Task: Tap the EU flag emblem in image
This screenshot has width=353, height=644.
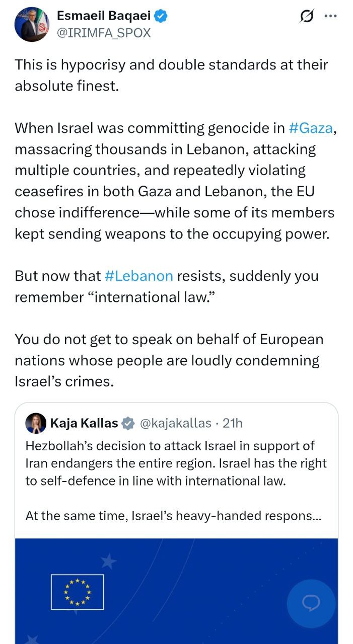Action: 78,592
